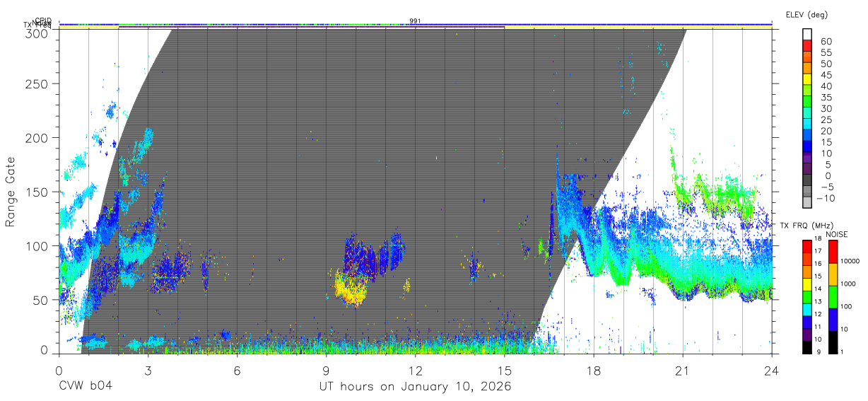Select the '30' label on ELEV scale

tap(825, 108)
